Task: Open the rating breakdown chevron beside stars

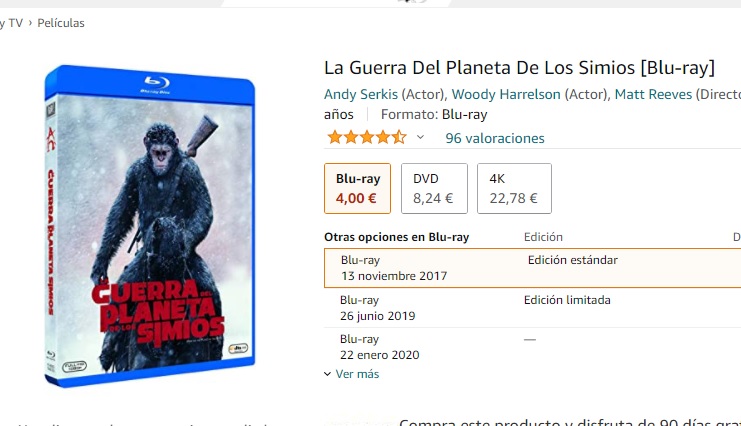Action: 420,138
